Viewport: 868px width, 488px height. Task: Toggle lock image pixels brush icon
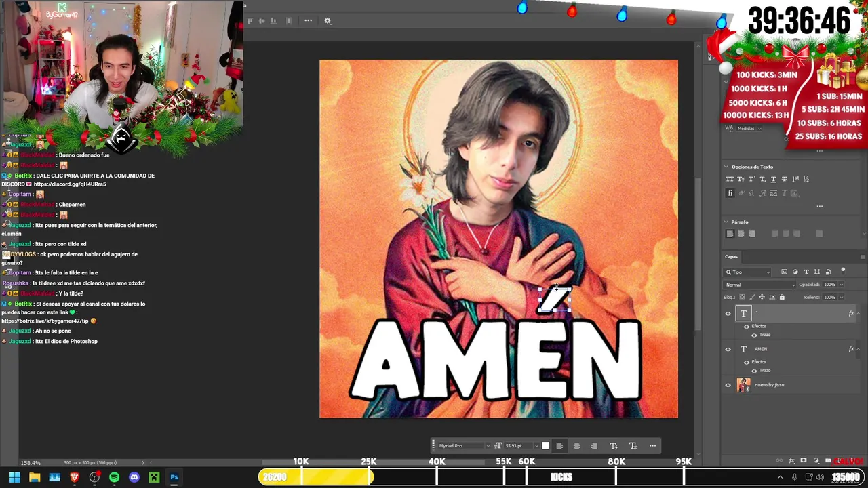[751, 297]
